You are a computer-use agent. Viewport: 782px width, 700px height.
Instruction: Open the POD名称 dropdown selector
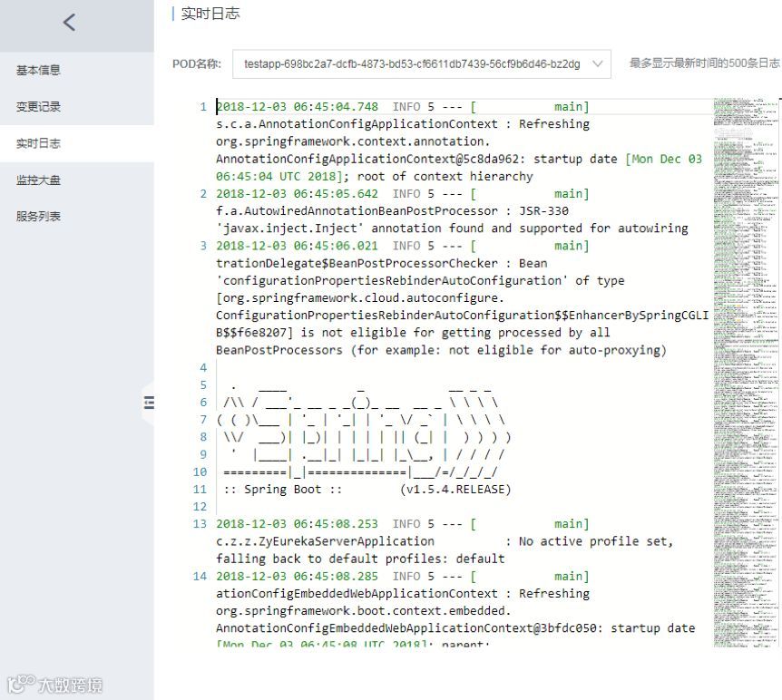click(x=422, y=63)
